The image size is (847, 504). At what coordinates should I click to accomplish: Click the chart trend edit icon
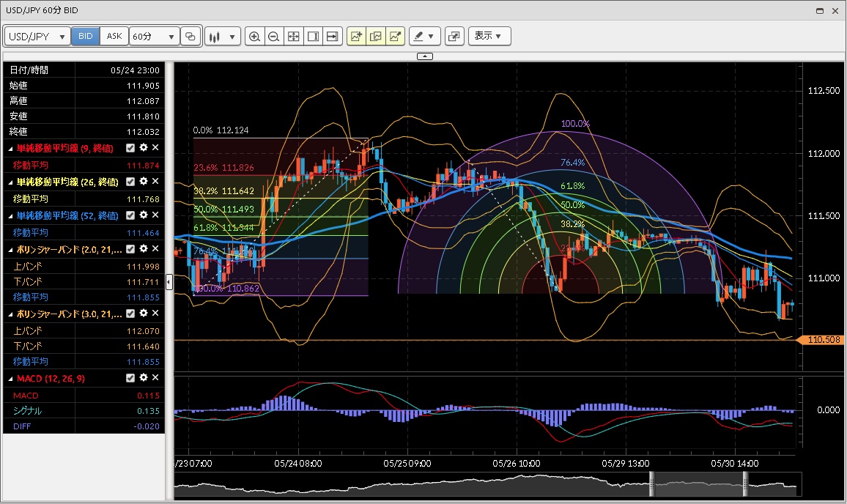pyautogui.click(x=396, y=36)
